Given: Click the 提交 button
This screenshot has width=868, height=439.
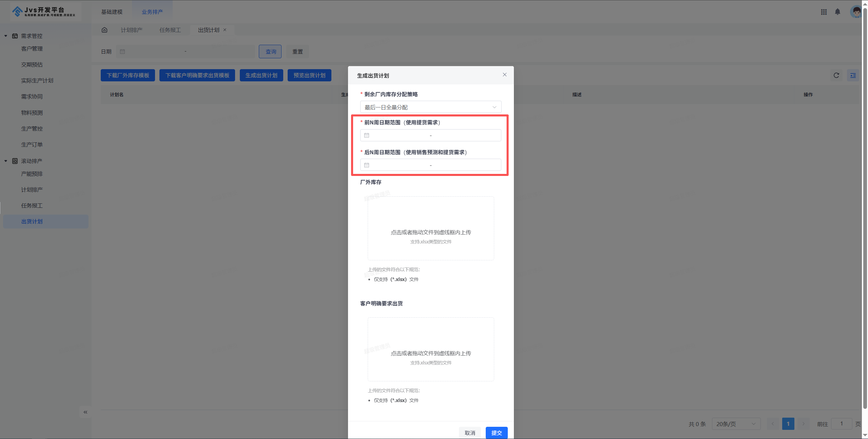Looking at the screenshot, I should (x=496, y=433).
